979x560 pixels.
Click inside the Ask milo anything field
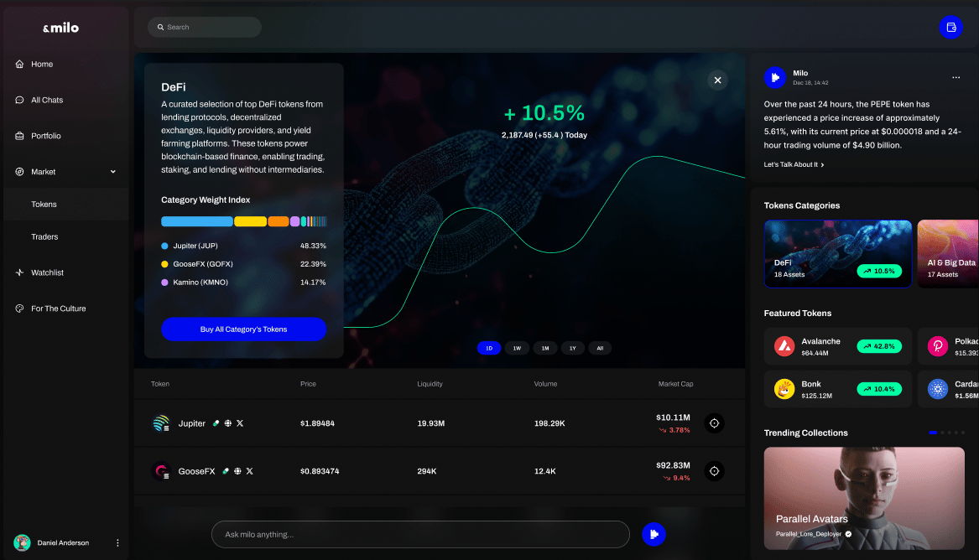point(419,534)
